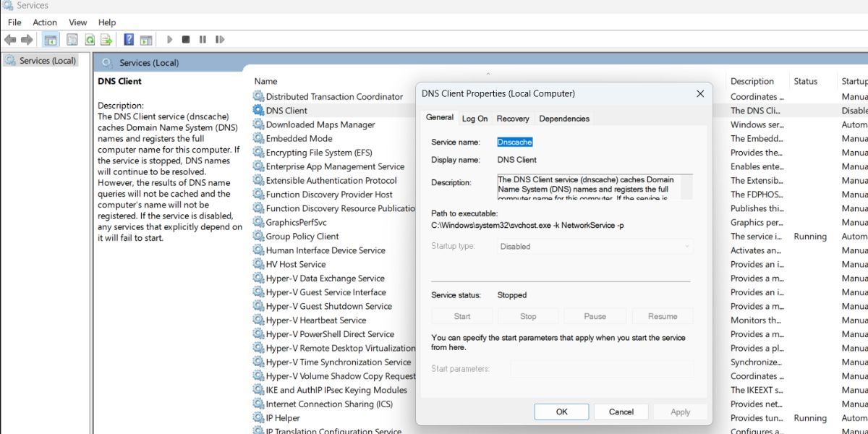Image resolution: width=868 pixels, height=434 pixels.
Task: Select Extensible Authentication Protocol row
Action: [331, 180]
